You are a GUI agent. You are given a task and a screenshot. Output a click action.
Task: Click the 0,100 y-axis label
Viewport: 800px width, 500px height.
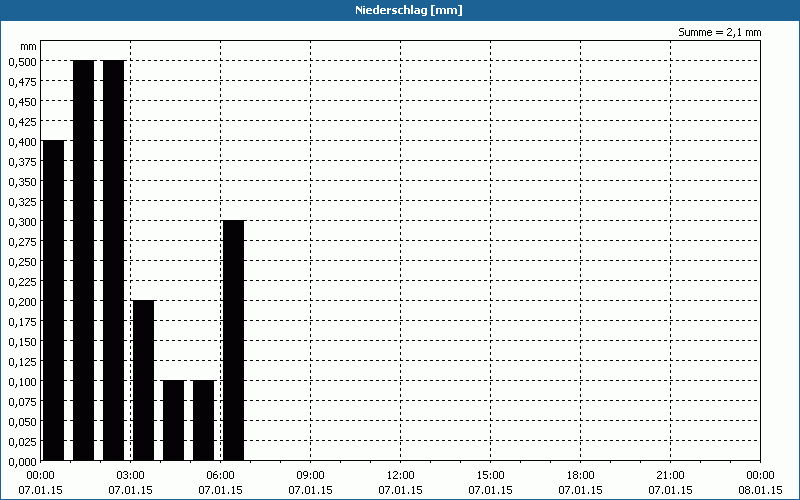tap(23, 382)
